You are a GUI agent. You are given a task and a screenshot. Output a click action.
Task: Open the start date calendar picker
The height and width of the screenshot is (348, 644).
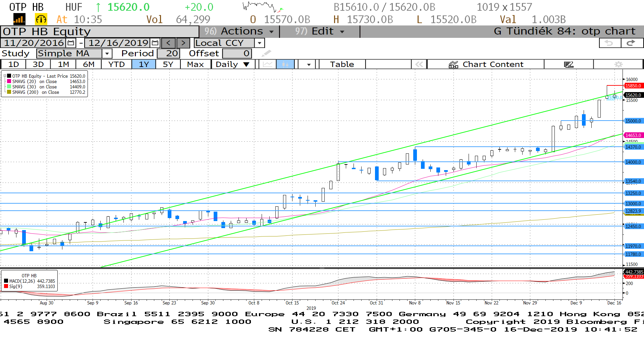click(x=71, y=43)
